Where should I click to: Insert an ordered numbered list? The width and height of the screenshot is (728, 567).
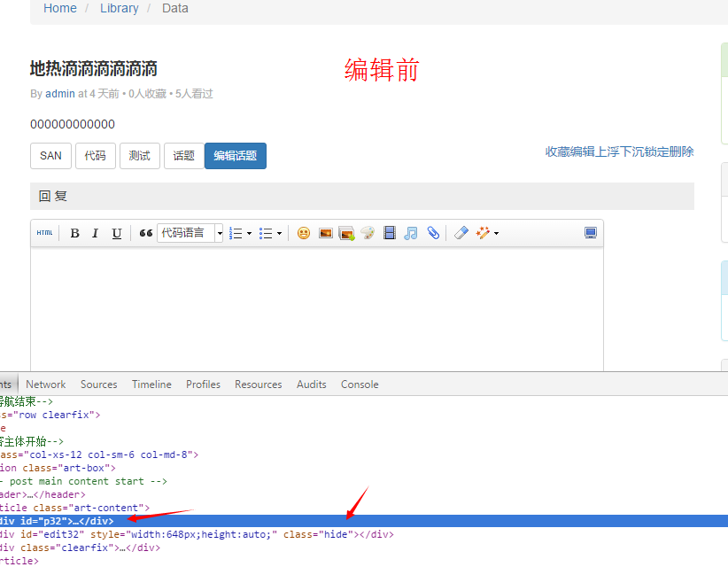pos(236,233)
